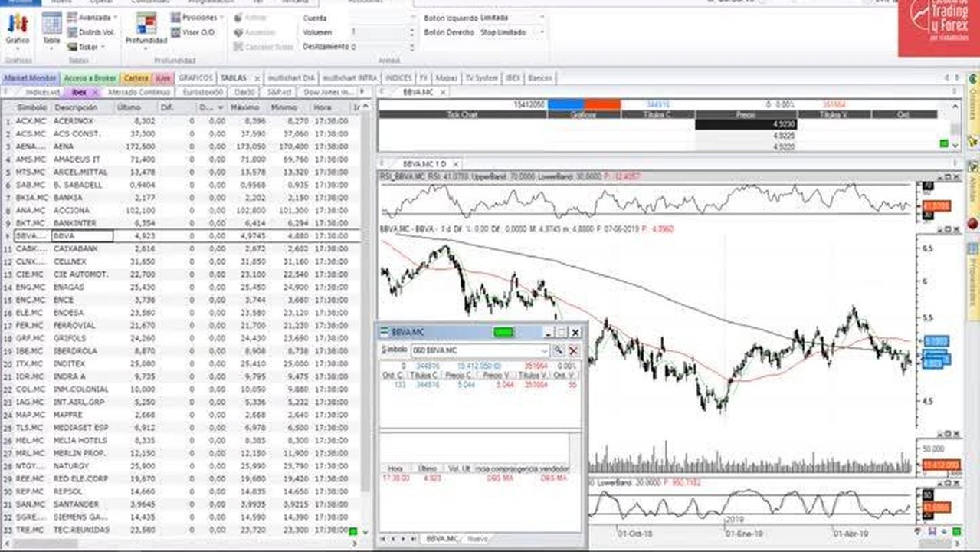The height and width of the screenshot is (552, 980).
Task: Close the TABLAS tab
Action: (256, 78)
